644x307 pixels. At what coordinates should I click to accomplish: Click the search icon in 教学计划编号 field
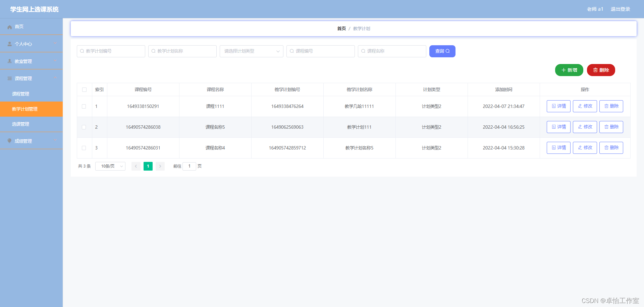[x=82, y=51]
